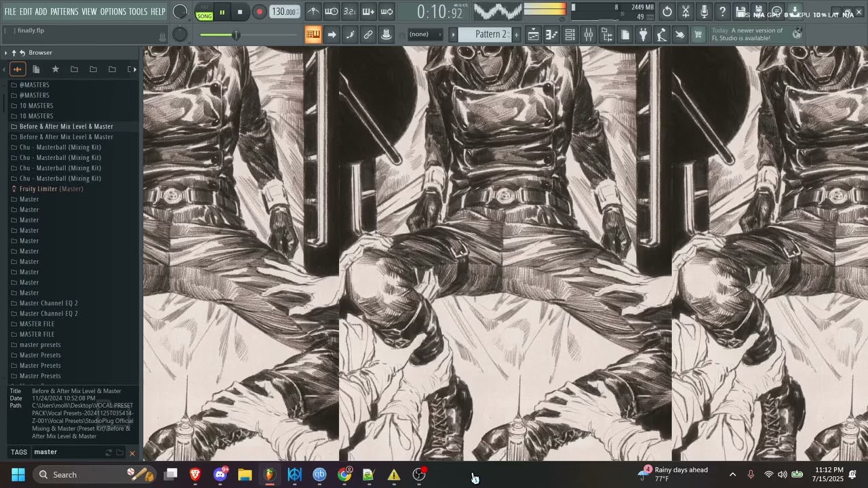The image size is (868, 488).
Task: Open the EDIT menu
Action: click(x=26, y=12)
